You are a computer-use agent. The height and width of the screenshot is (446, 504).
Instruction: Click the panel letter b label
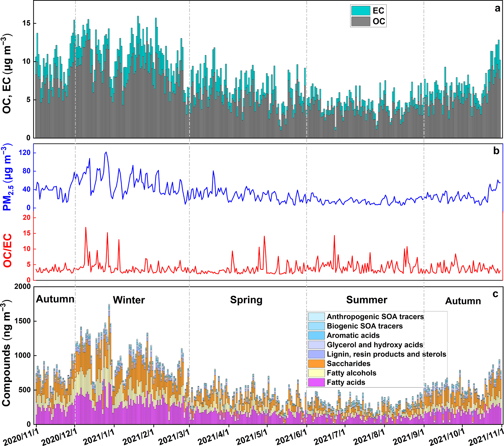pos(496,151)
